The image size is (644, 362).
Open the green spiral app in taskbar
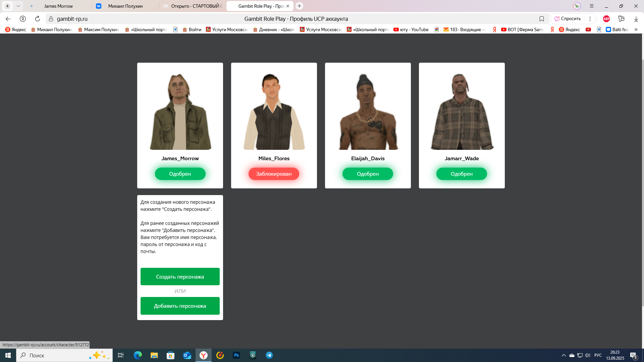(x=253, y=355)
